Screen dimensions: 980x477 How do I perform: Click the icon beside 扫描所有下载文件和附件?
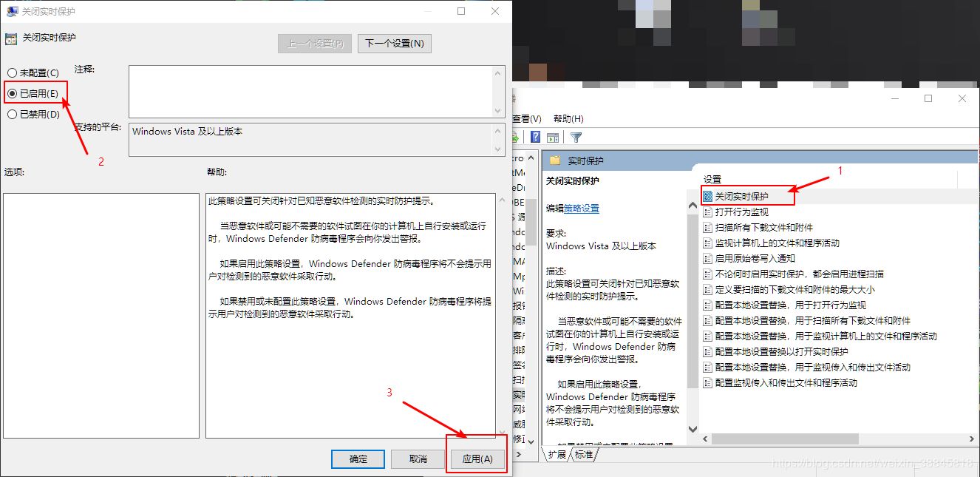pyautogui.click(x=707, y=228)
